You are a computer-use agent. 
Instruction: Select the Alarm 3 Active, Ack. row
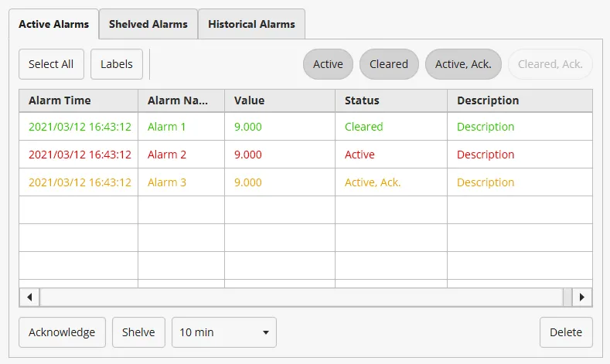pos(373,182)
